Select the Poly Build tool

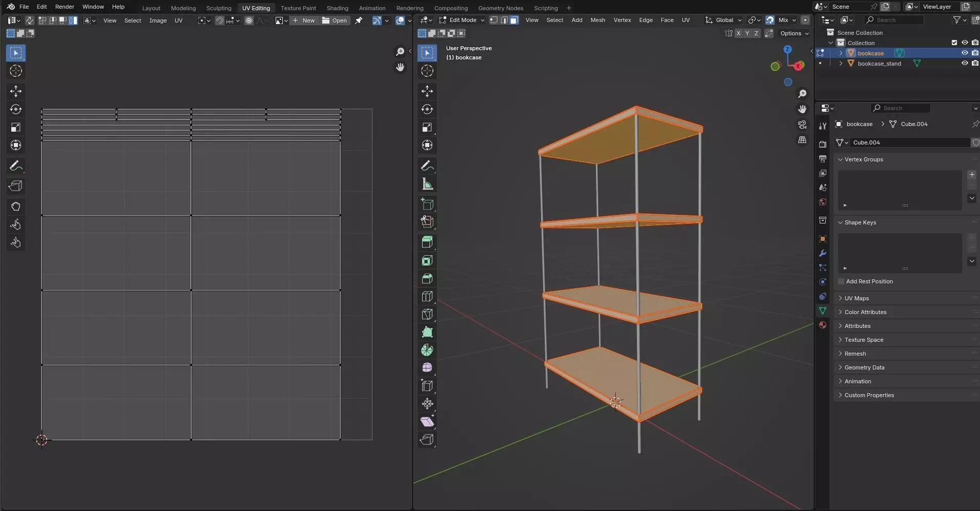coord(427,332)
